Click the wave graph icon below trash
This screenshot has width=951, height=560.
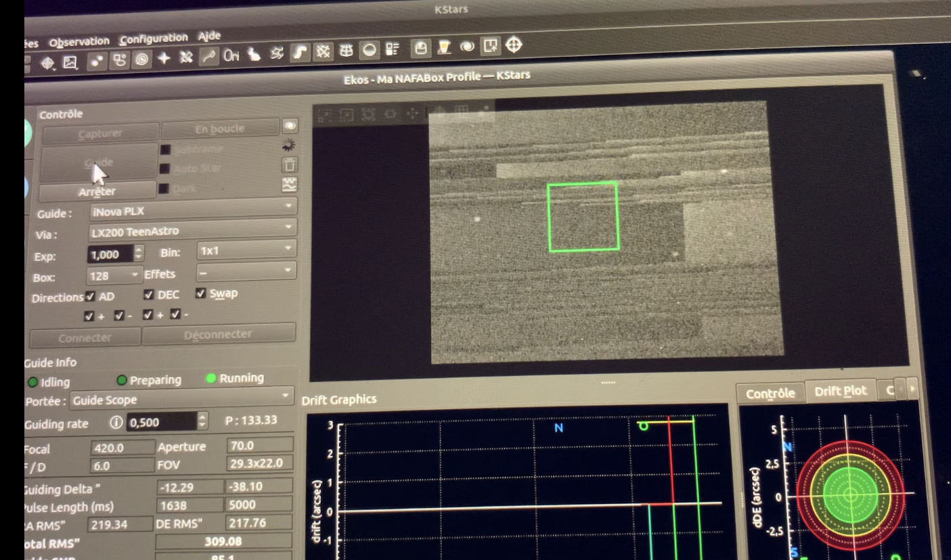click(288, 185)
